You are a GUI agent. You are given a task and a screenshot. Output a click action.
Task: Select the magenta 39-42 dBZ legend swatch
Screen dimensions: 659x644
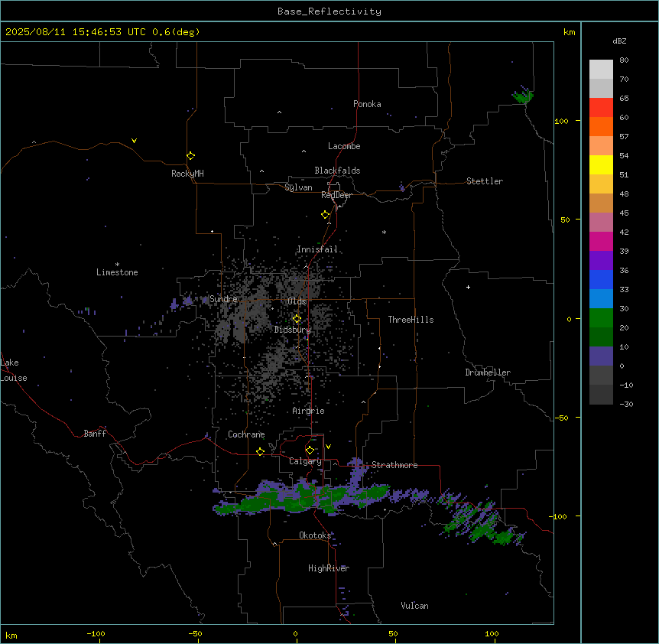pos(601,241)
